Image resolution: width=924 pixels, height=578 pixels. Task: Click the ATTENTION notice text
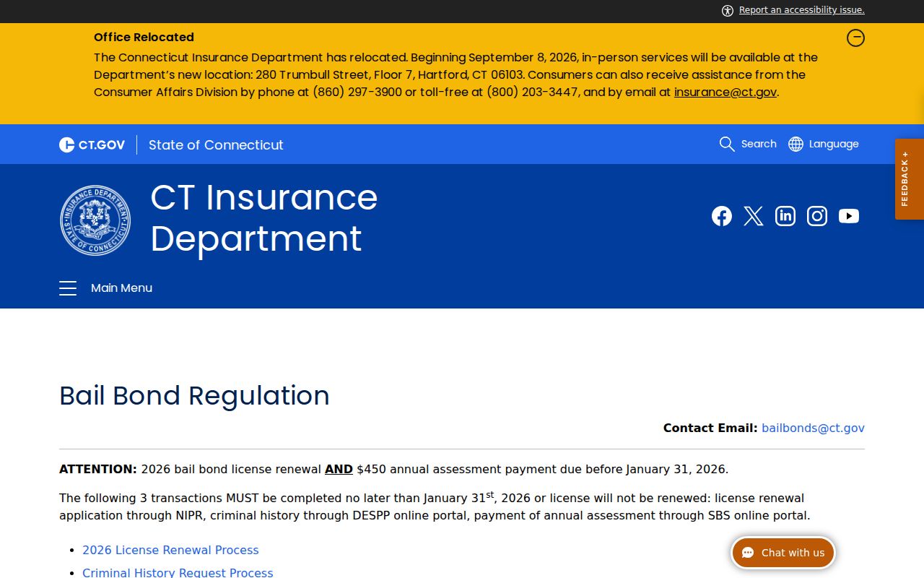pos(393,469)
